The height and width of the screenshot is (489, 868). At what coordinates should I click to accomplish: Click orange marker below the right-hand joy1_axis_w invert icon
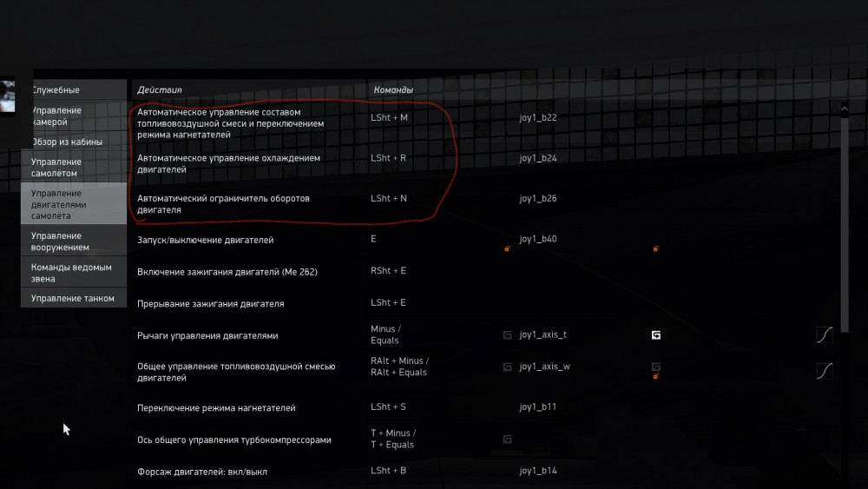tap(655, 376)
